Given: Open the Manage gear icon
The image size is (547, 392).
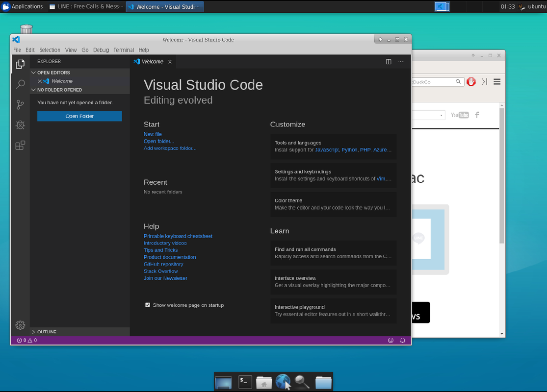Looking at the screenshot, I should tap(20, 325).
